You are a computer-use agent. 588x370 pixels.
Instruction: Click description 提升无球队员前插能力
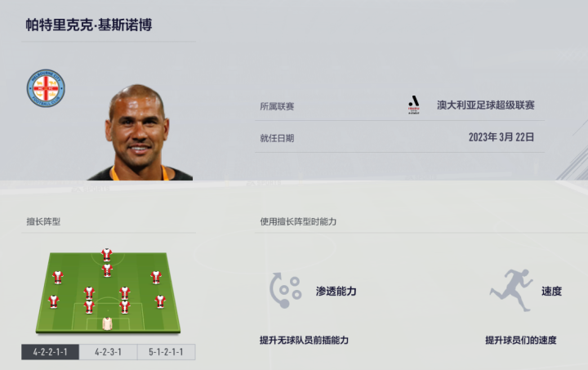click(x=304, y=340)
